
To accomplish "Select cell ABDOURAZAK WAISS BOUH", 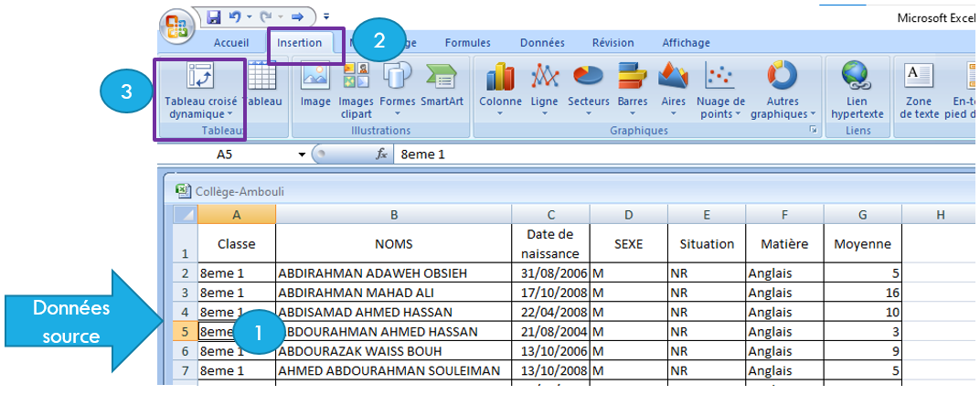I will coord(394,351).
